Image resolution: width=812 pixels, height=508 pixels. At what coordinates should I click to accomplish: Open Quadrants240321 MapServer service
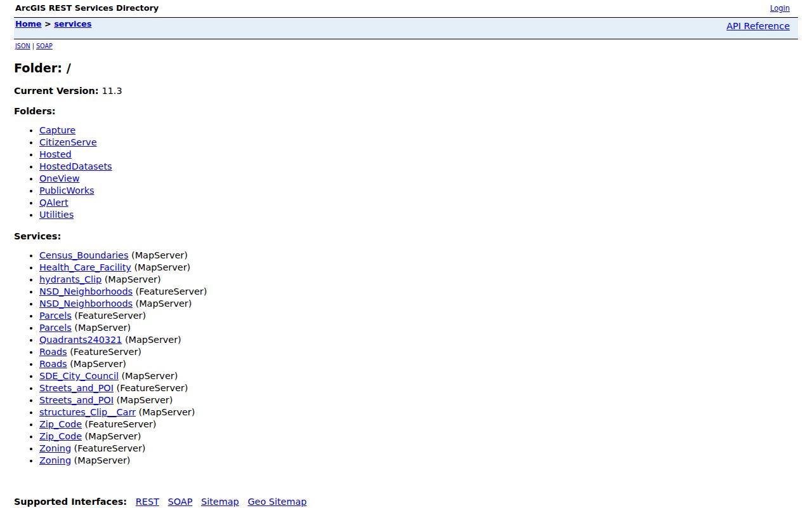[x=81, y=340]
